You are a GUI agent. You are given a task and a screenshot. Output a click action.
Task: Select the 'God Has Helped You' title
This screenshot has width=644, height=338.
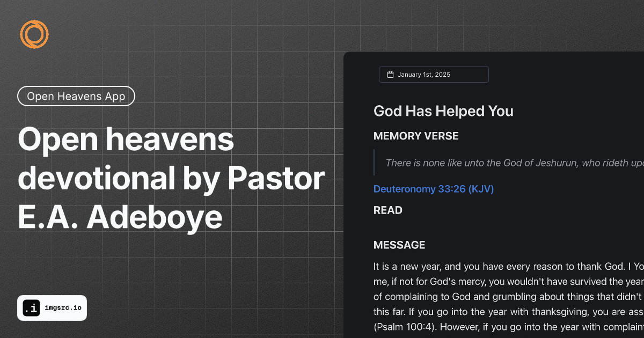[x=443, y=111]
